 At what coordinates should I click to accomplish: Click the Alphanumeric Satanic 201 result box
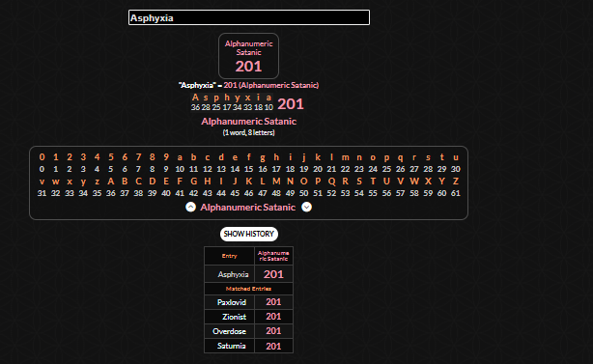click(x=248, y=56)
